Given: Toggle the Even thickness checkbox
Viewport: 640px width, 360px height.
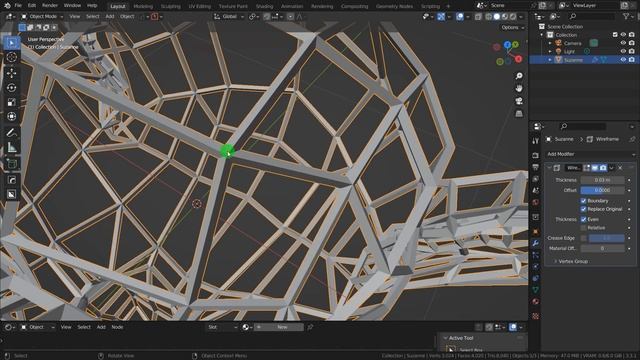Looking at the screenshot, I should pos(583,220).
